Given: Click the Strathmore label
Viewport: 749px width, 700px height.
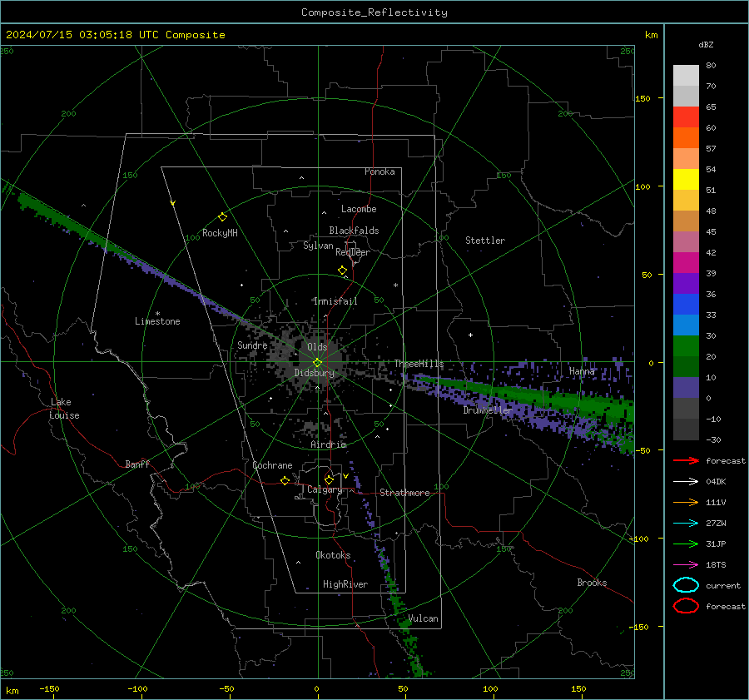Looking at the screenshot, I should point(404,493).
